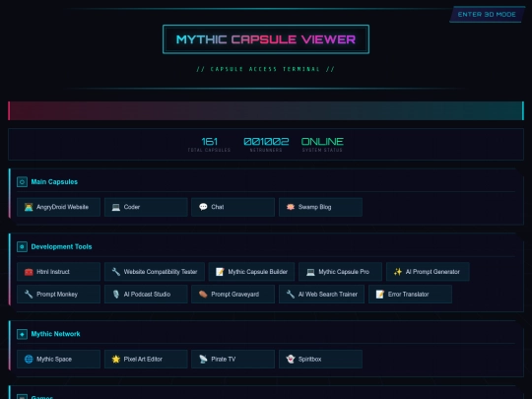Click the Capsule Access Terminal subtitle
Viewport: 532px width, 399px height.
click(x=266, y=69)
